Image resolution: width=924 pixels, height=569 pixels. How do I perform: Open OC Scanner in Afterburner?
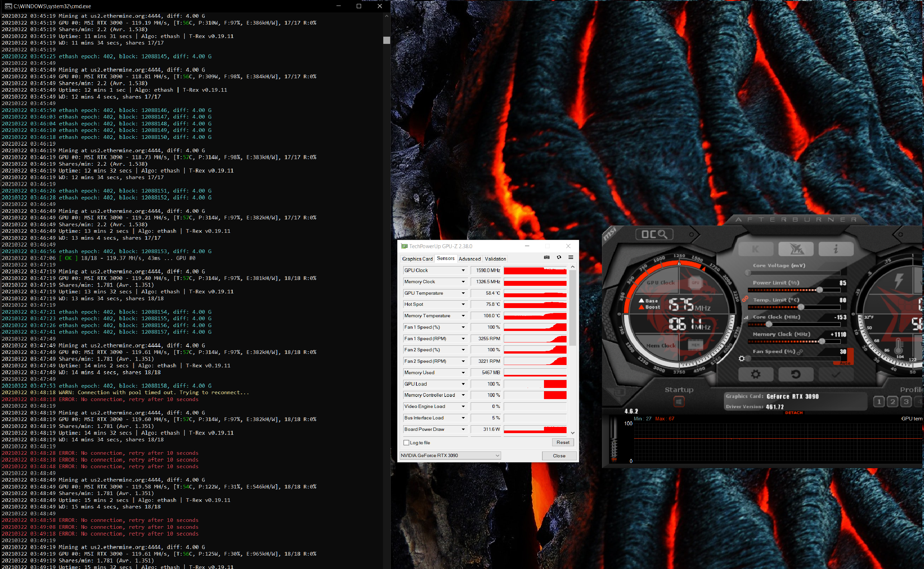pyautogui.click(x=654, y=234)
